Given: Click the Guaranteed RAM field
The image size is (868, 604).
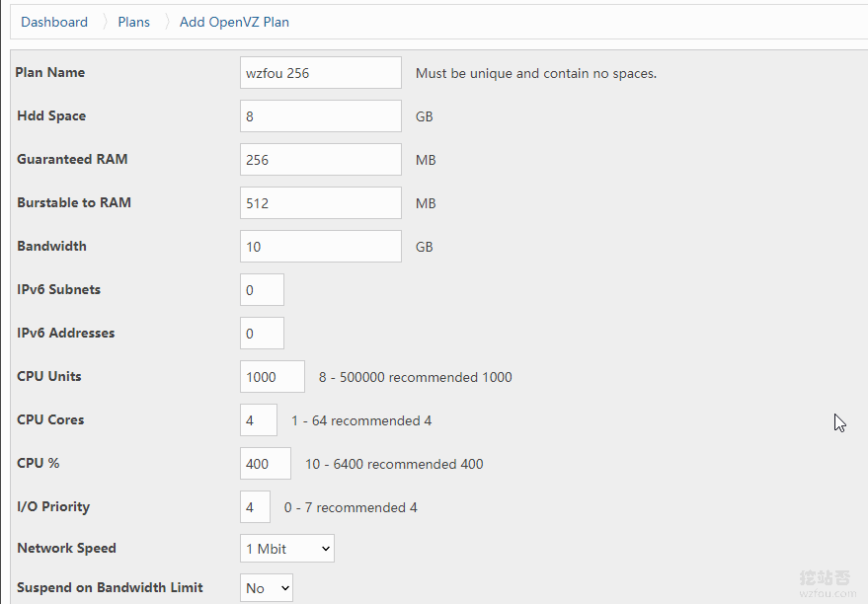Looking at the screenshot, I should click(321, 159).
